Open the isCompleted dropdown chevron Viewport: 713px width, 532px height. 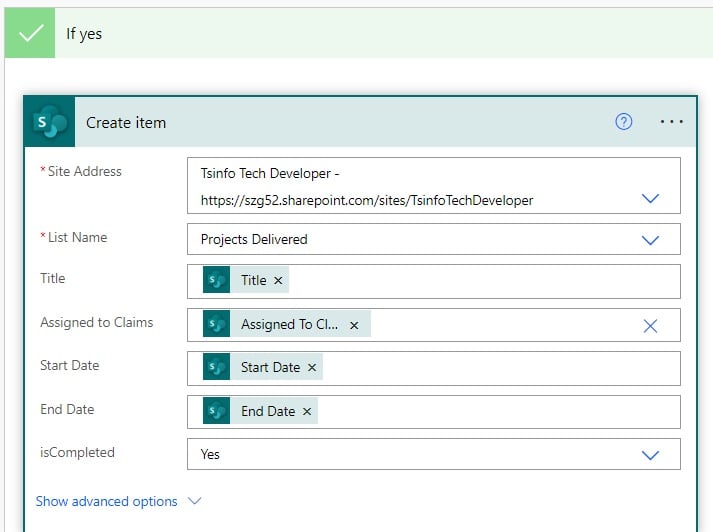pos(650,455)
